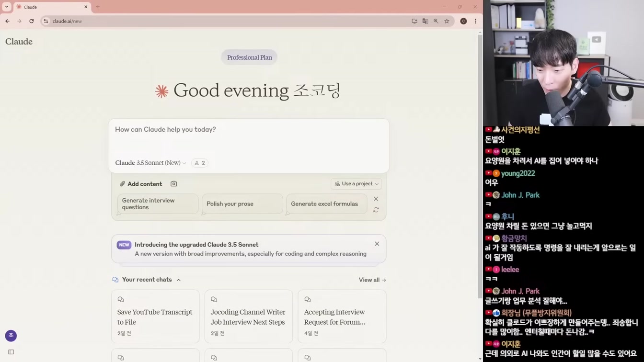This screenshot has height=362, width=644.
Task: Open the Use a project dropdown
Action: 356,184
